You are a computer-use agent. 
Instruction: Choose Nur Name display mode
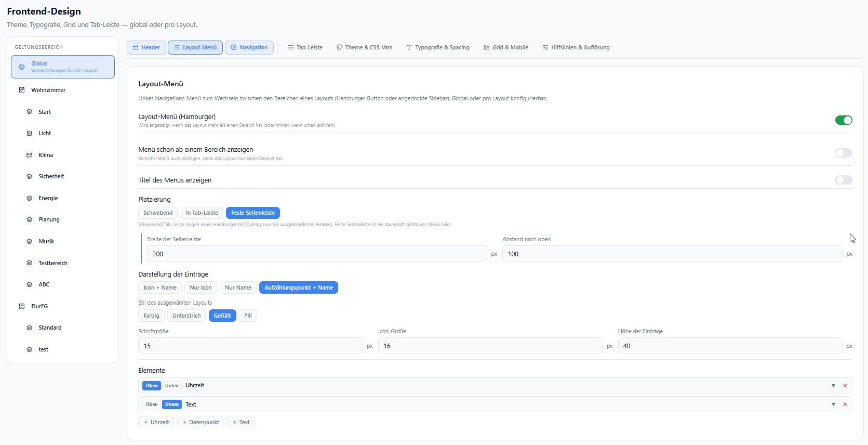(x=238, y=287)
